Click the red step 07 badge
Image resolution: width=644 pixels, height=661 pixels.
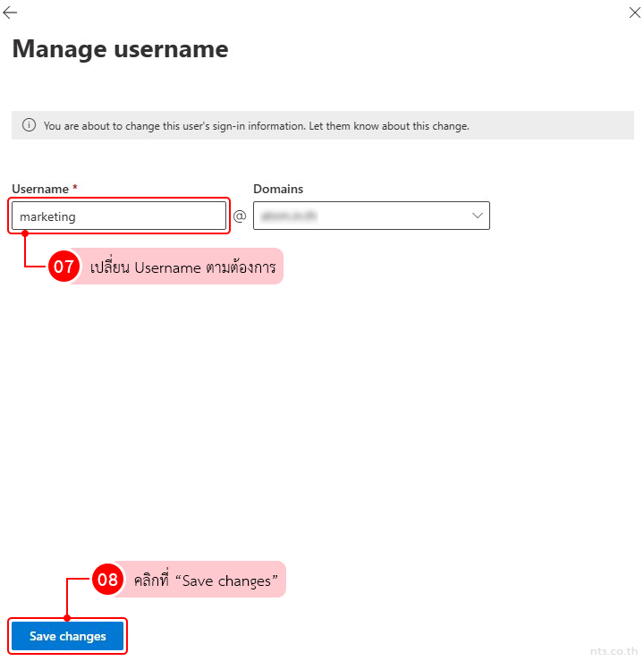[x=64, y=267]
